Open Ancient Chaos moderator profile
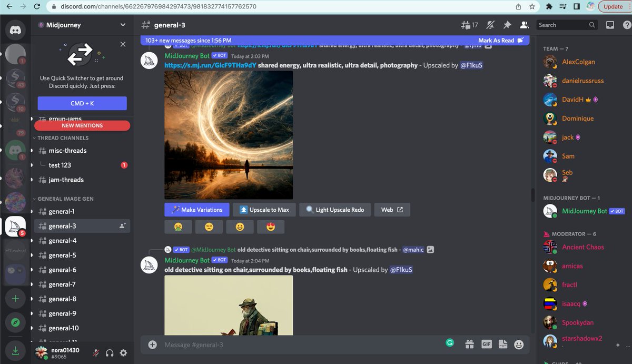This screenshot has width=632, height=364. pyautogui.click(x=583, y=247)
